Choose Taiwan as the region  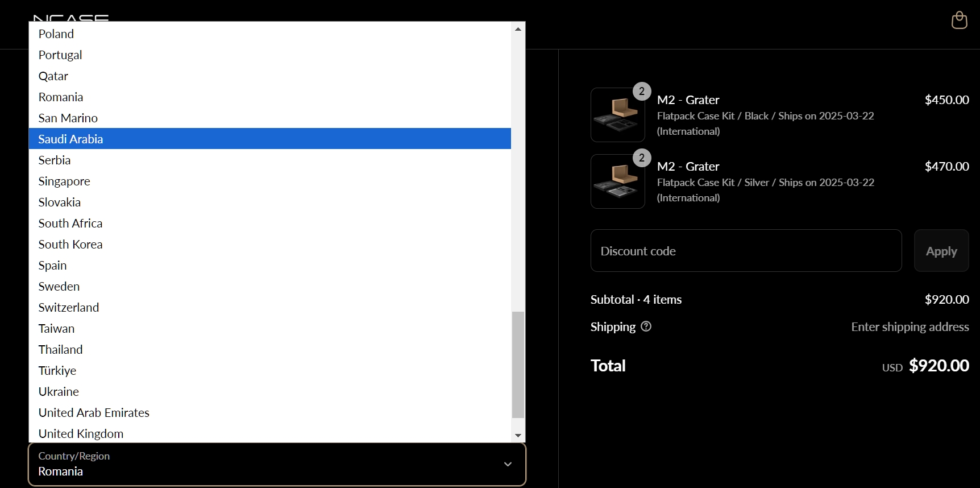click(270, 328)
